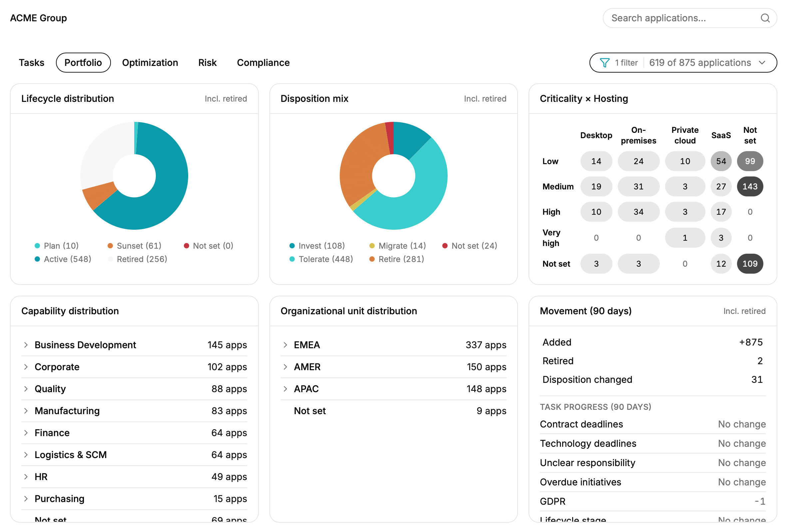786x532 pixels.
Task: Expand Business Development capability row
Action: tap(134, 345)
